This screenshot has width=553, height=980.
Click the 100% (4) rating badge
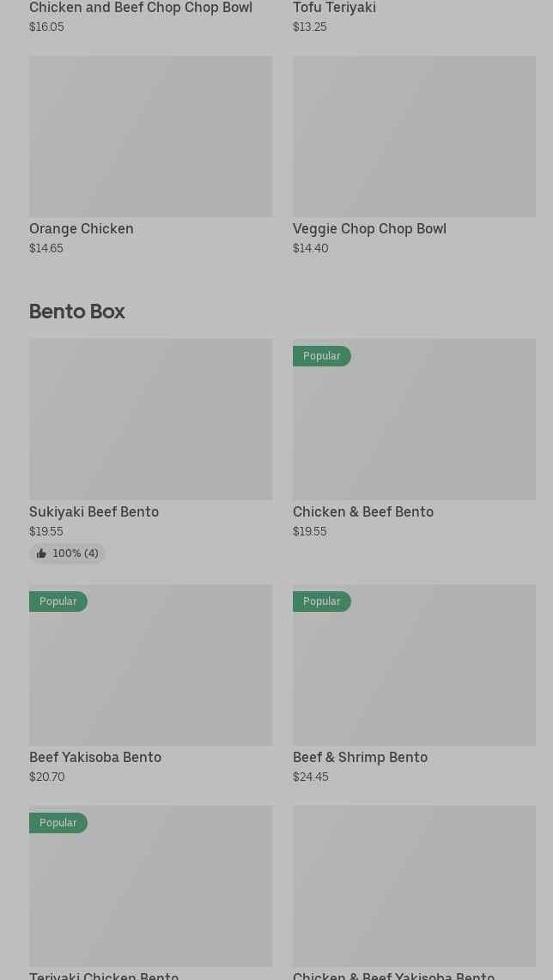point(68,554)
